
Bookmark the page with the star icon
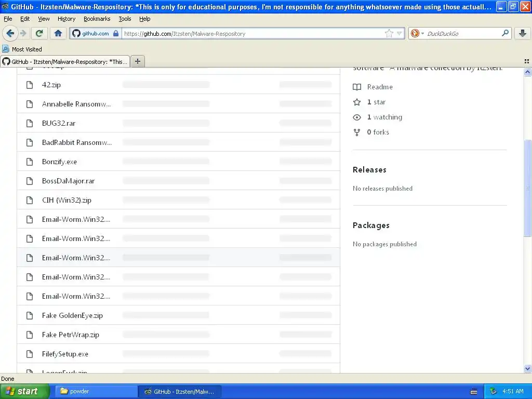coord(389,33)
